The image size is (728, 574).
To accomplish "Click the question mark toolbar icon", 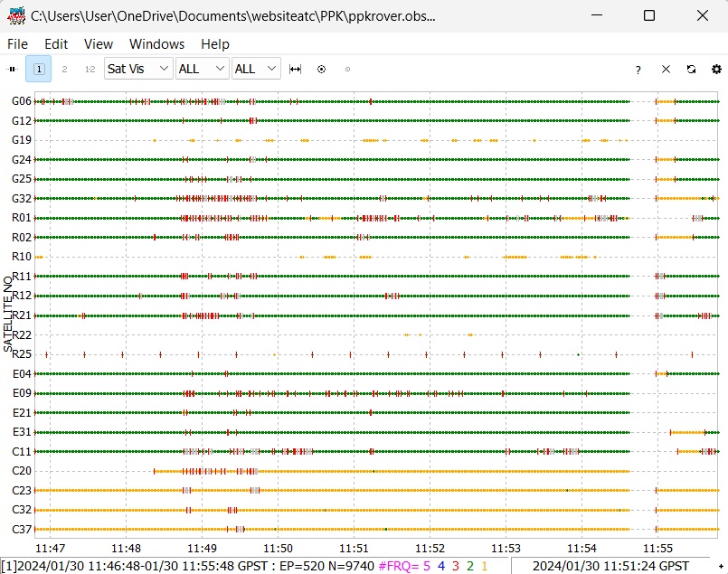I will pos(638,70).
